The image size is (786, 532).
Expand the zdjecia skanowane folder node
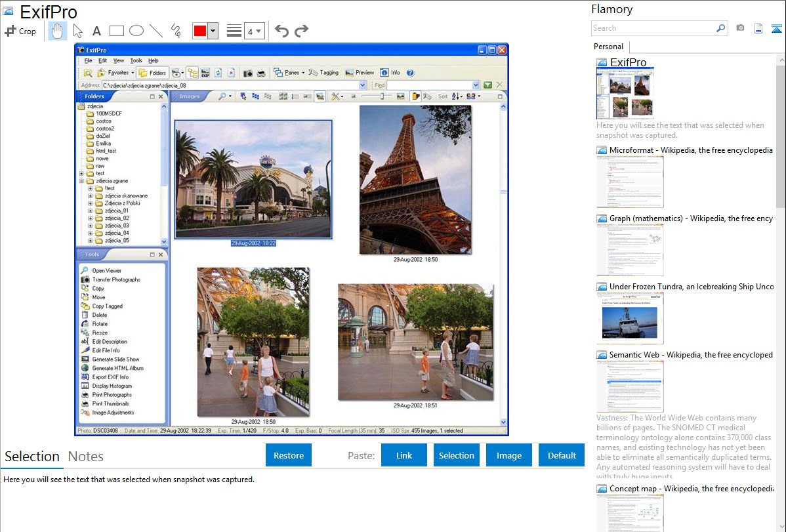click(x=91, y=196)
